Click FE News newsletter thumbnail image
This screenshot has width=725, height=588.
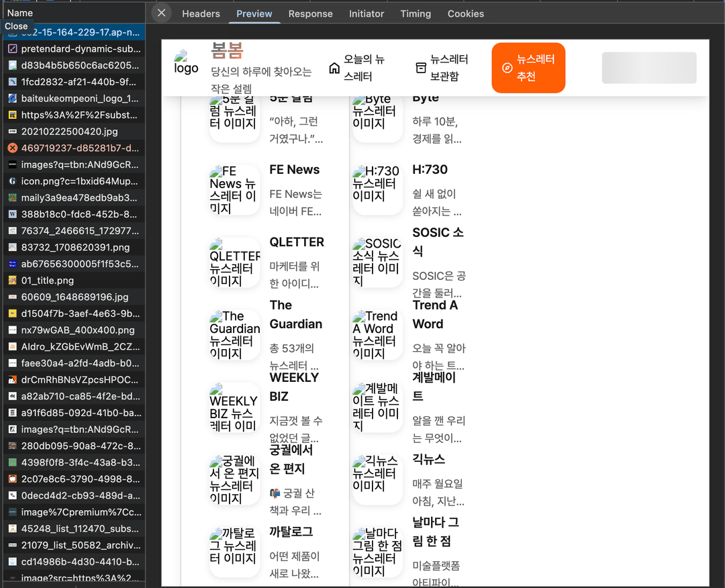coord(235,190)
